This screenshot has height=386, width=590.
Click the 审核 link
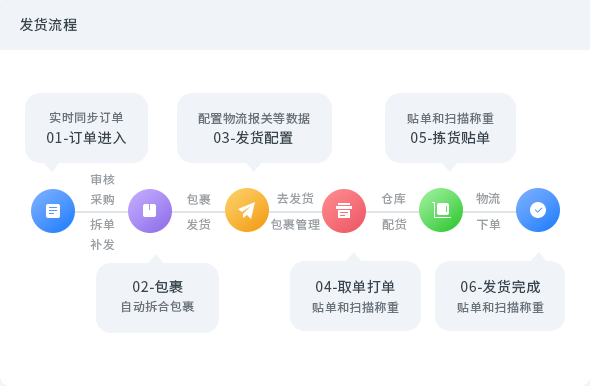(x=102, y=179)
